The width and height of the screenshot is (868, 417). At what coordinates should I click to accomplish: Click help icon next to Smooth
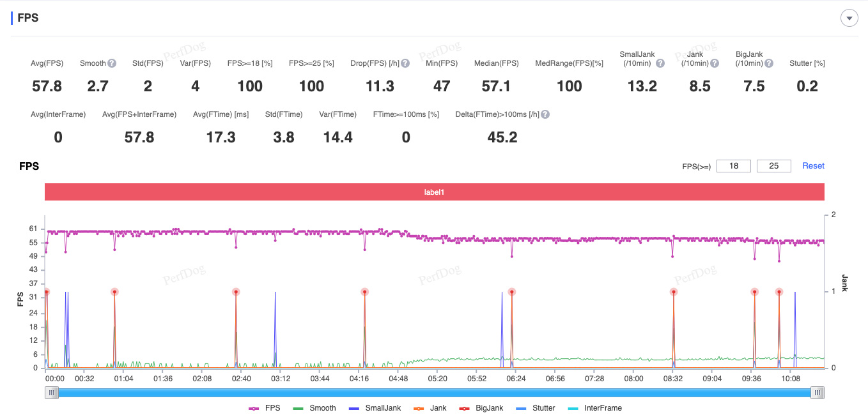[x=112, y=63]
